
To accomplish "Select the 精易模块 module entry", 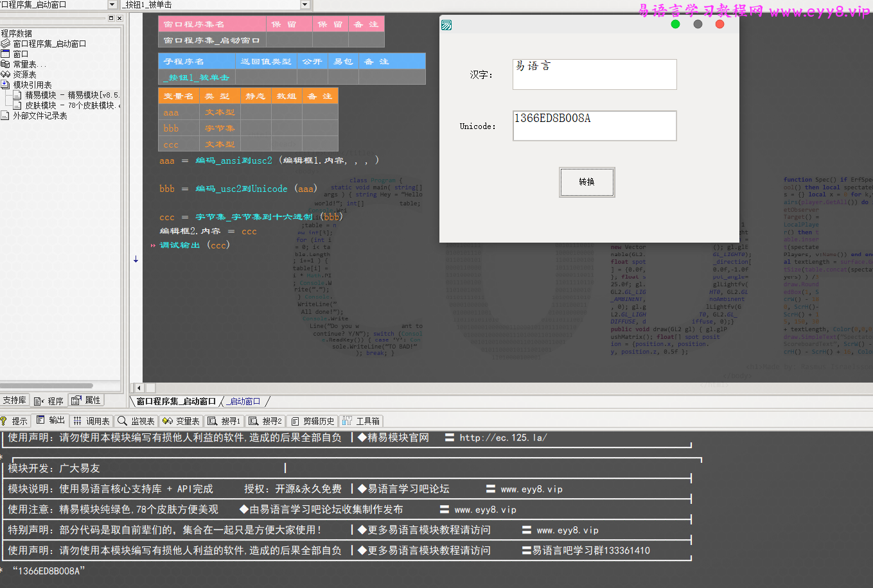I will coord(72,95).
